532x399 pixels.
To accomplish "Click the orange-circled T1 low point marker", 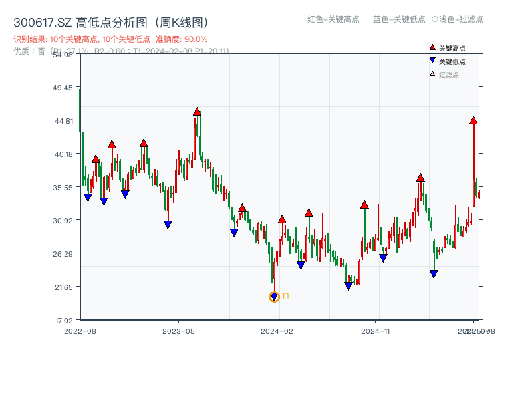I will point(274,297).
